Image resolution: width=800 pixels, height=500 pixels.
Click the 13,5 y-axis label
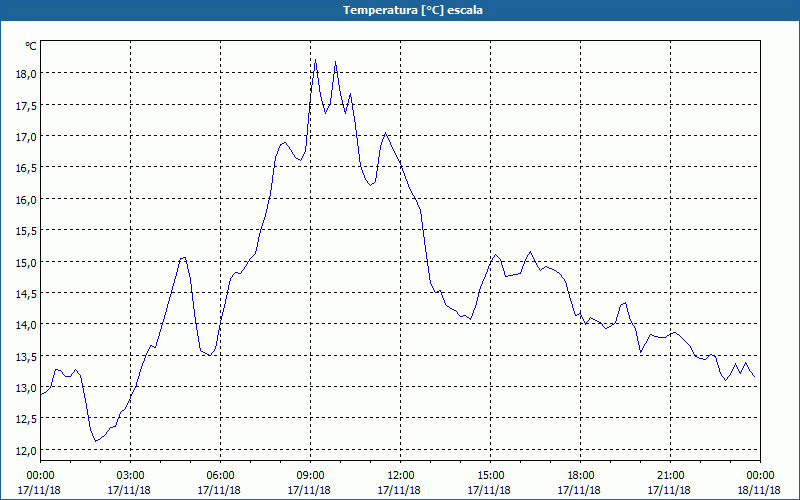point(27,356)
